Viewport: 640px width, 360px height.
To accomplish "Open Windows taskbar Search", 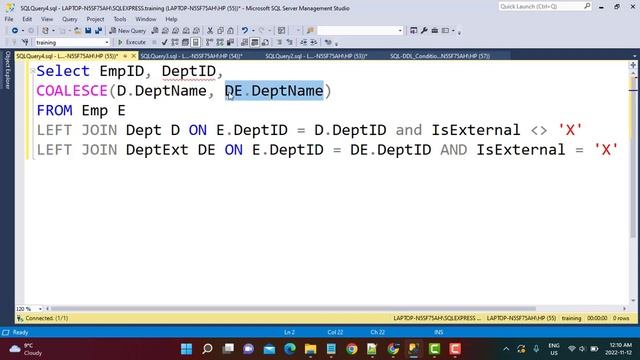I will [207, 349].
